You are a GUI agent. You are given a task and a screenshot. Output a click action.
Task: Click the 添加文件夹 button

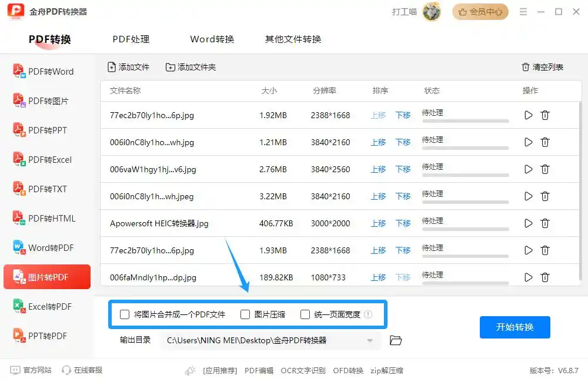191,67
